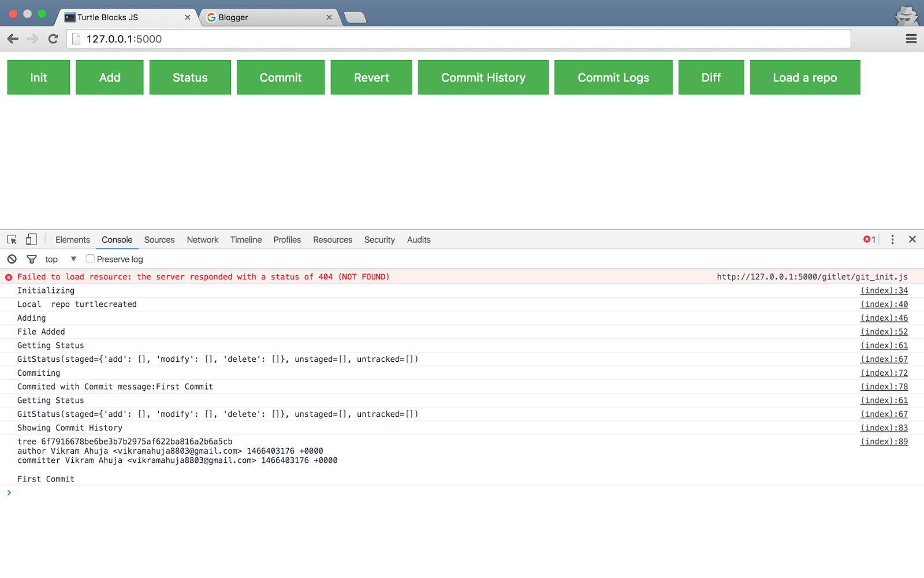Click the error count indicator
Viewport: 924px width, 578px height.
coord(870,239)
